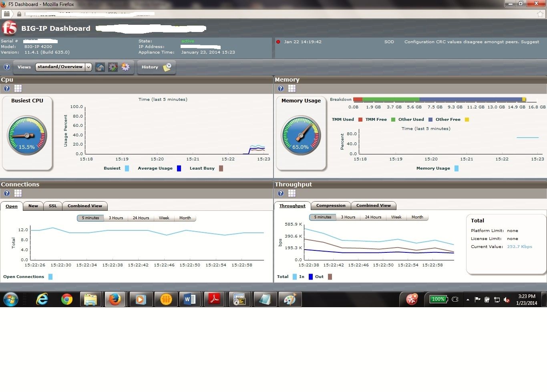Image resolution: width=547 pixels, height=392 pixels.
Task: Click the Other Free yellow swatch
Action: [467, 120]
